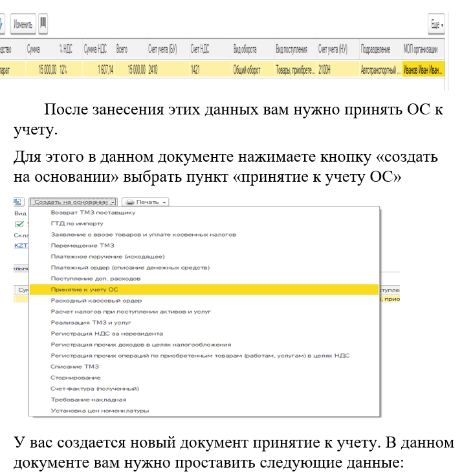Viewport: 462px width, 476px height.
Task: Open the Печать dropdown button
Action: click(145, 202)
